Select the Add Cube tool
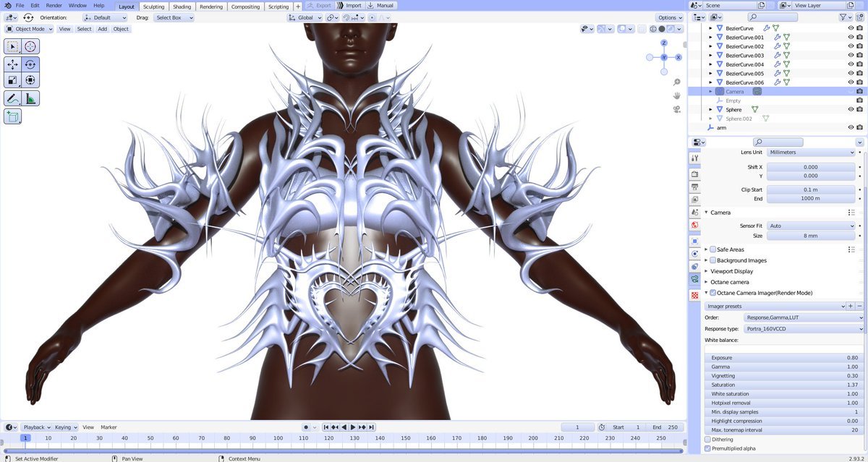 coord(13,116)
